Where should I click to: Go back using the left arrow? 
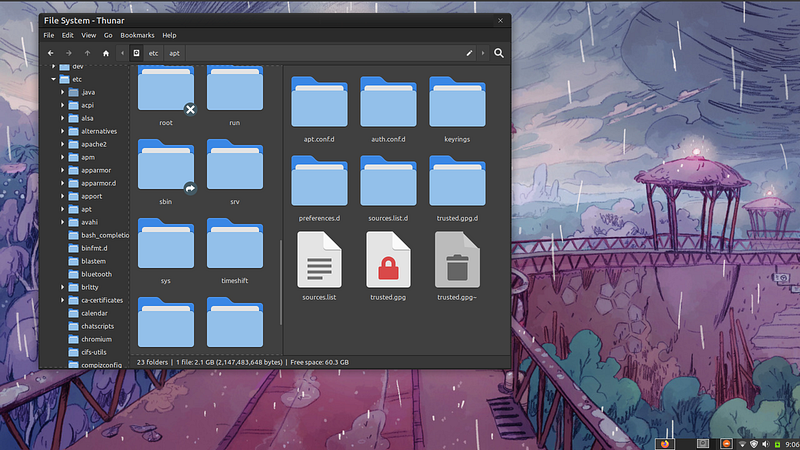click(51, 53)
